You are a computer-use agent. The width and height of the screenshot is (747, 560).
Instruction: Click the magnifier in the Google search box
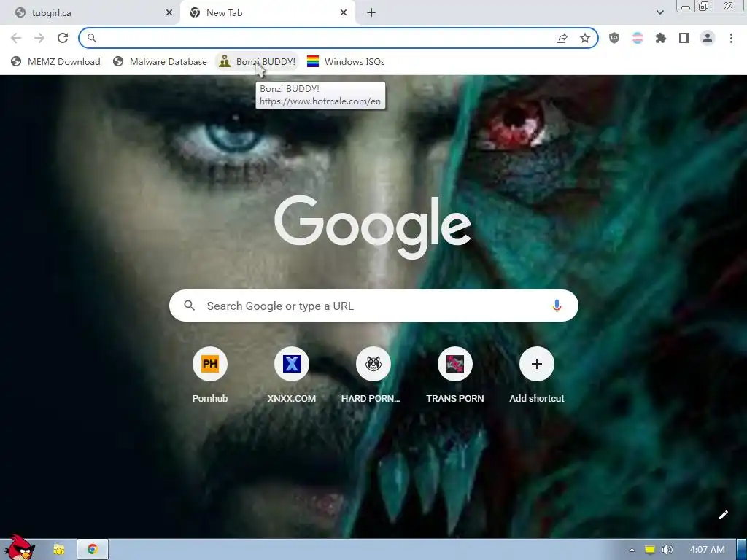click(189, 306)
